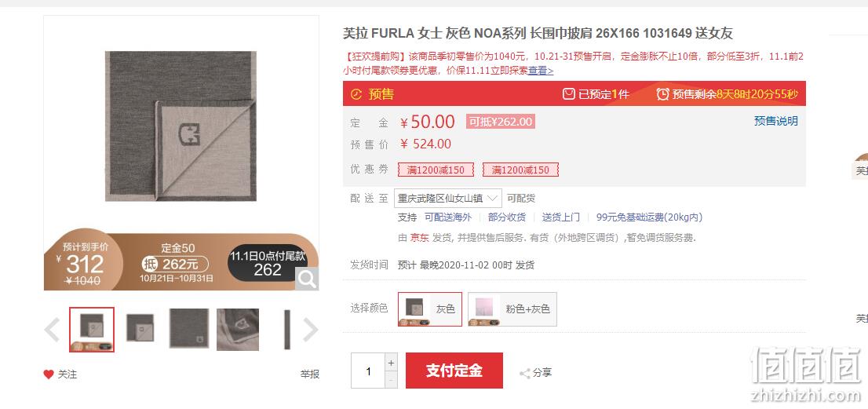The width and height of the screenshot is (868, 409).
Task: Click the quantity input field
Action: 368,371
